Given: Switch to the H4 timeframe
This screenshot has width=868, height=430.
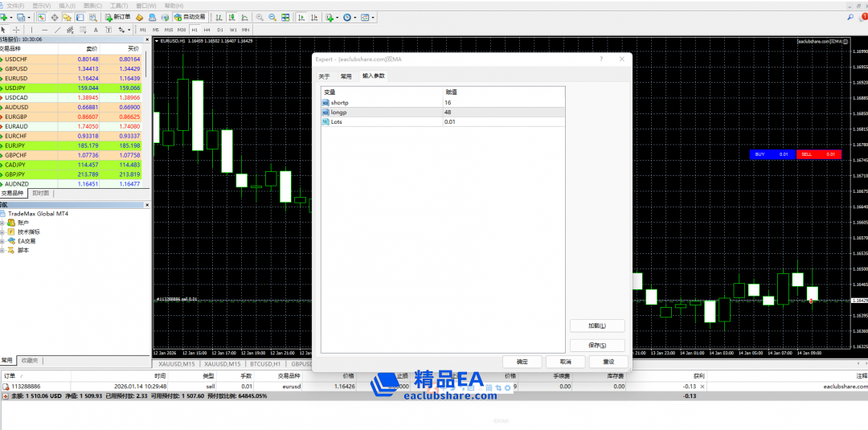Looking at the screenshot, I should point(207,30).
